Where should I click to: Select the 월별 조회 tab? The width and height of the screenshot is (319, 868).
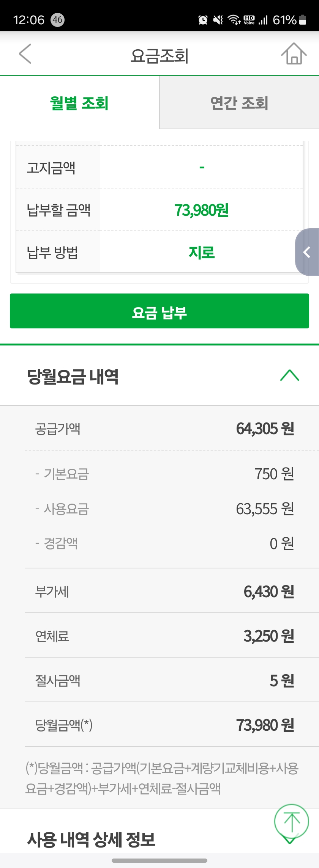79,103
